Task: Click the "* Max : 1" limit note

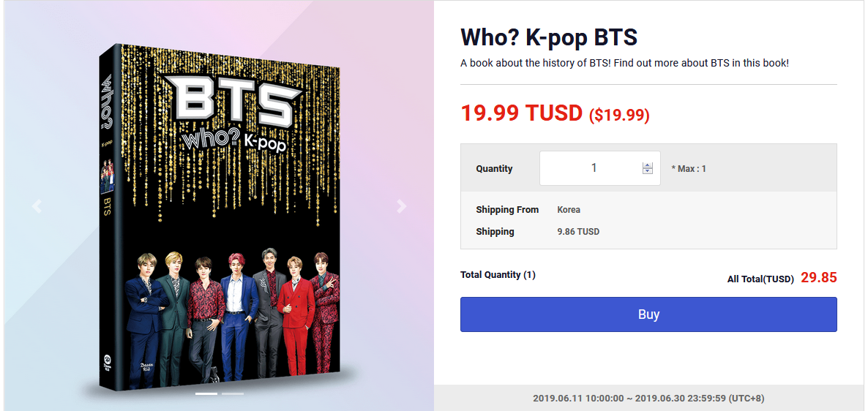Action: click(x=689, y=169)
